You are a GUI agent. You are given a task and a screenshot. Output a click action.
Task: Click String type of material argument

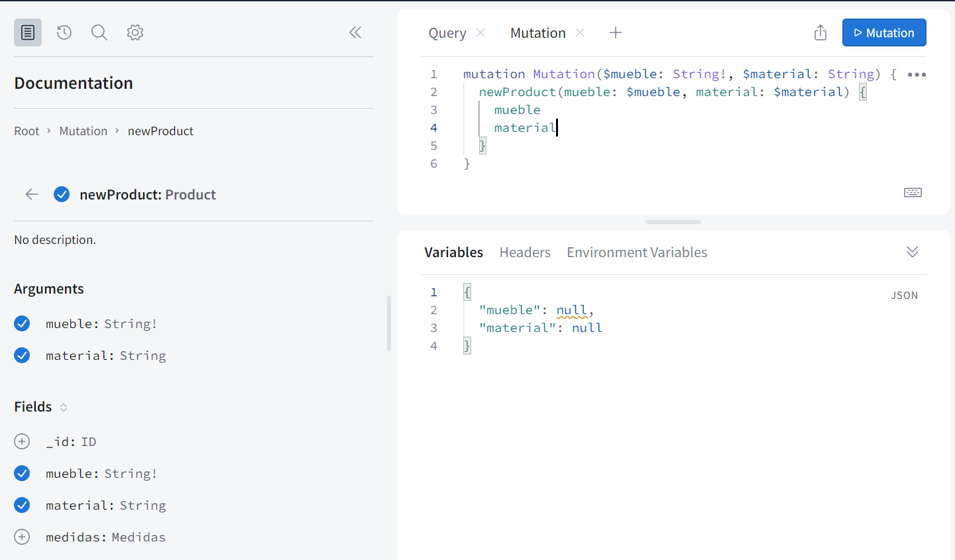click(x=142, y=356)
